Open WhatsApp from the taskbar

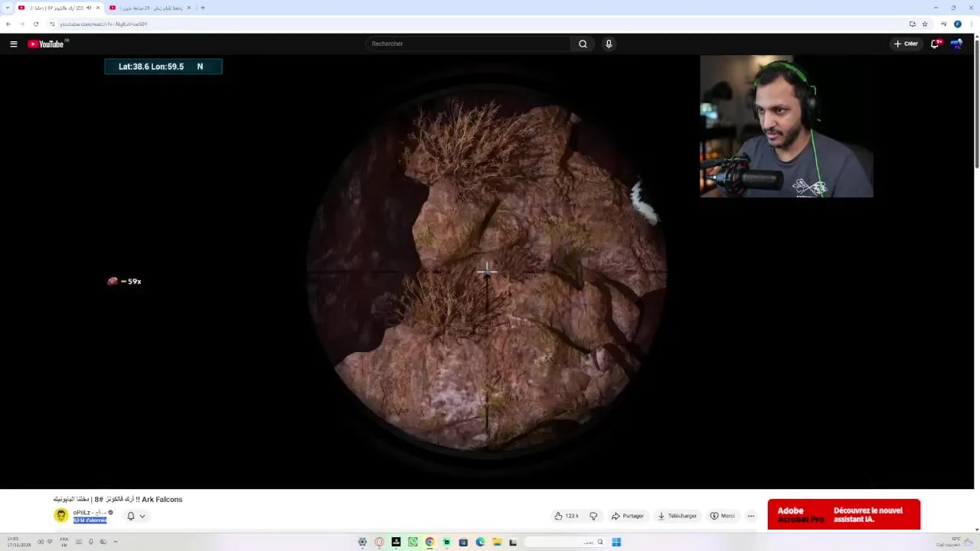413,542
